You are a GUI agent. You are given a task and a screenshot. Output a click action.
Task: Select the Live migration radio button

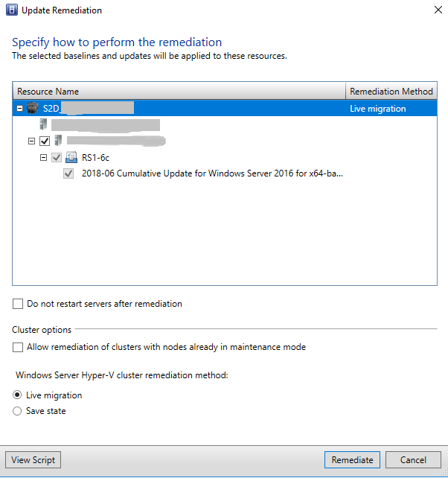(x=17, y=395)
